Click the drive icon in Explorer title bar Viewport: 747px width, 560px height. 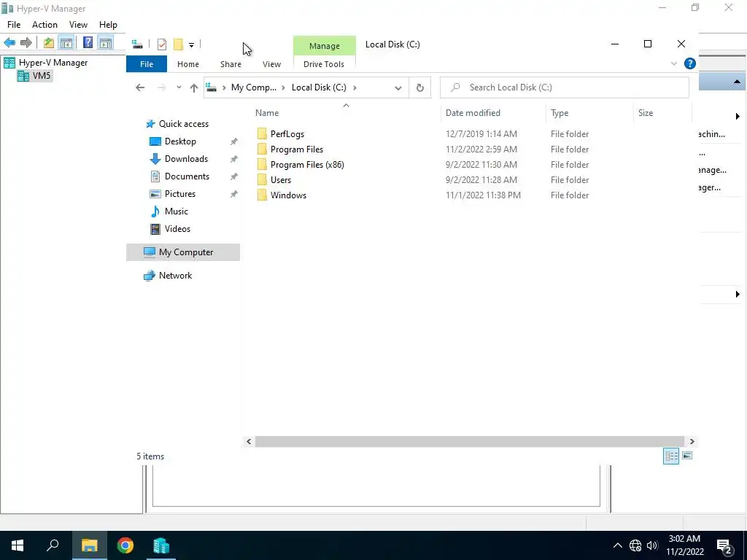(137, 44)
